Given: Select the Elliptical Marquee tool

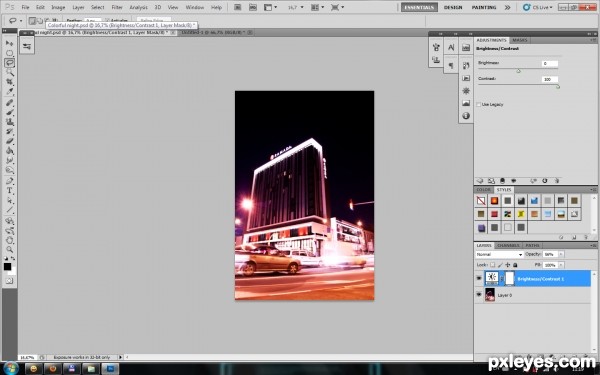Looking at the screenshot, I should 9,53.
